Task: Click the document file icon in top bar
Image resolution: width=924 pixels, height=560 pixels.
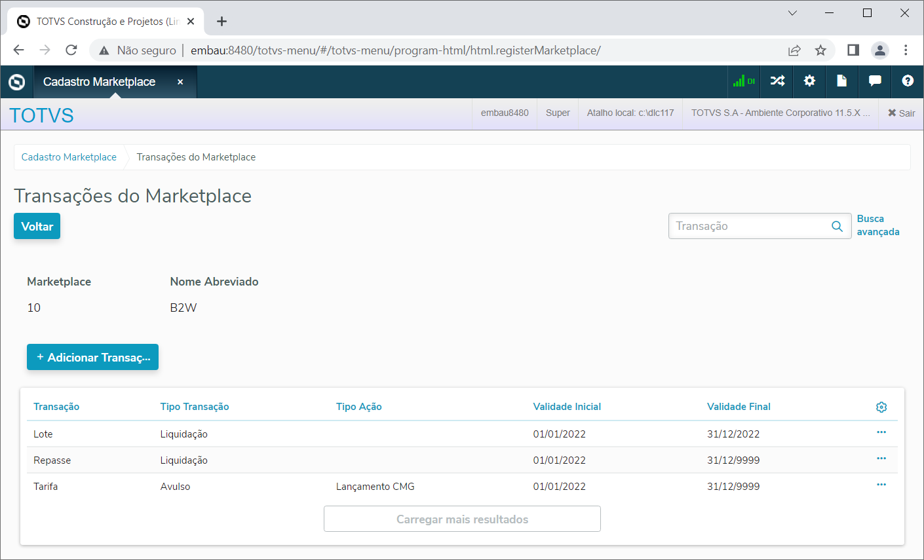Action: coord(842,81)
